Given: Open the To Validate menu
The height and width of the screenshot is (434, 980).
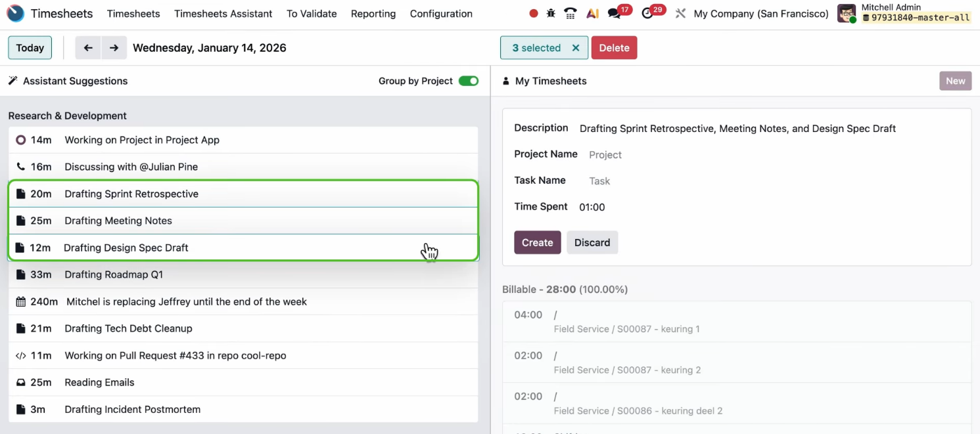Looking at the screenshot, I should pos(312,13).
